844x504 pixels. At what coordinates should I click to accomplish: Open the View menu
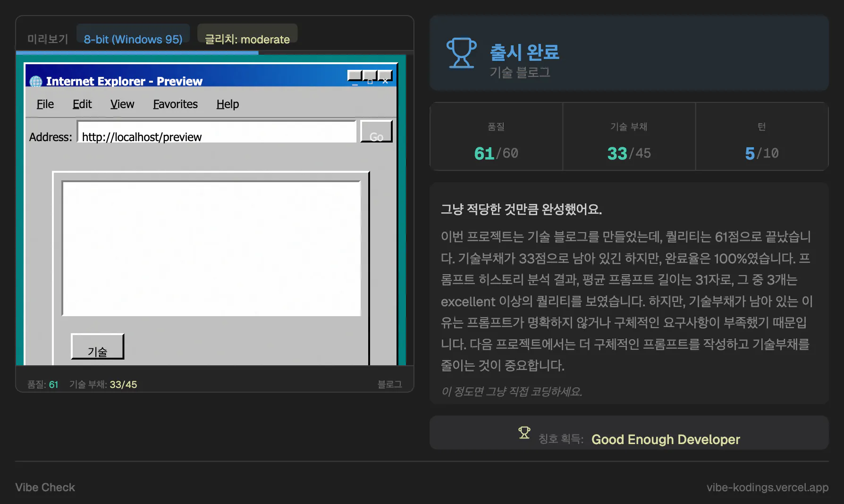click(122, 104)
